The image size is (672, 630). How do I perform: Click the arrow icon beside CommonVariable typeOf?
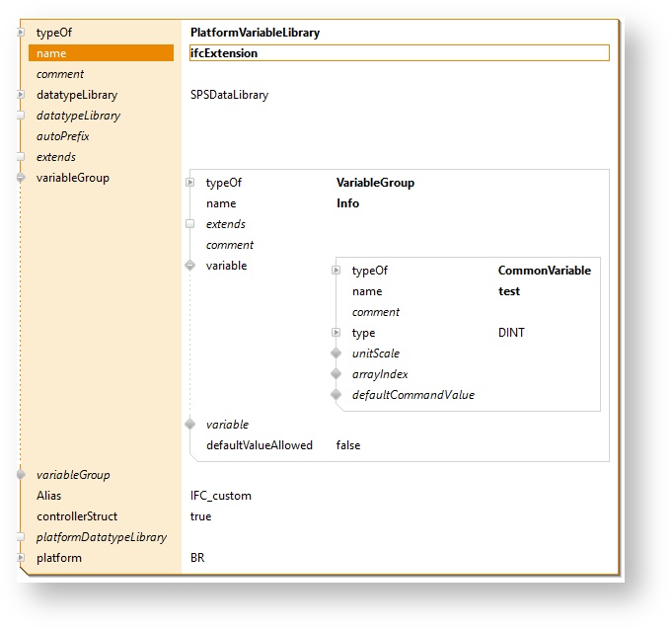[x=336, y=271]
